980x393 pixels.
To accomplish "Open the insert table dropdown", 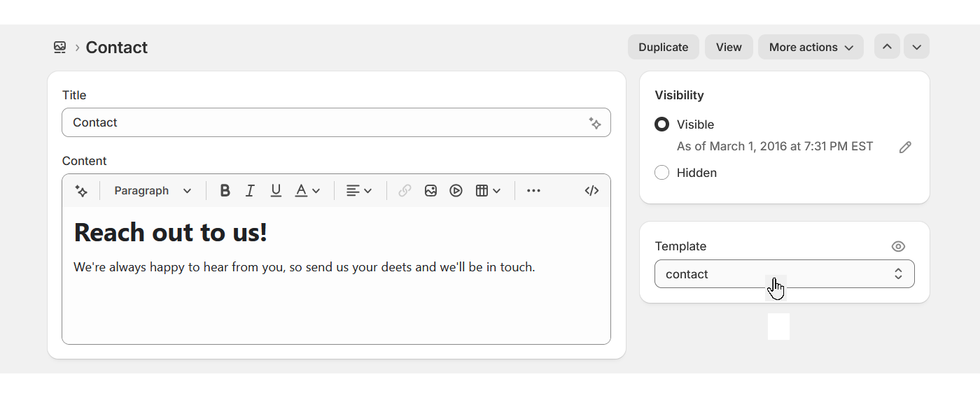I will (488, 191).
